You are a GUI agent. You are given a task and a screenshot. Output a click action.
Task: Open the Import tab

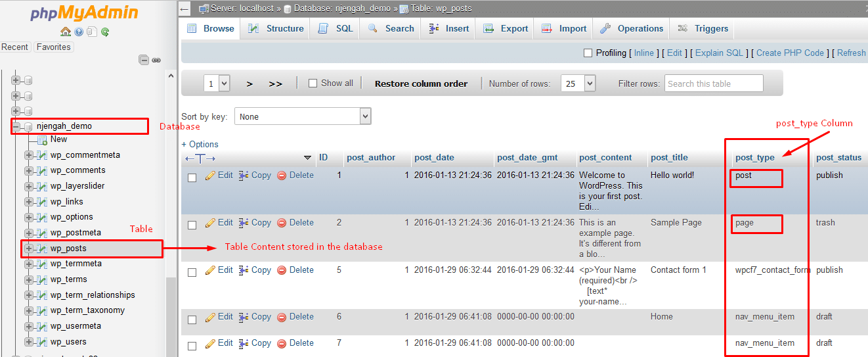564,28
